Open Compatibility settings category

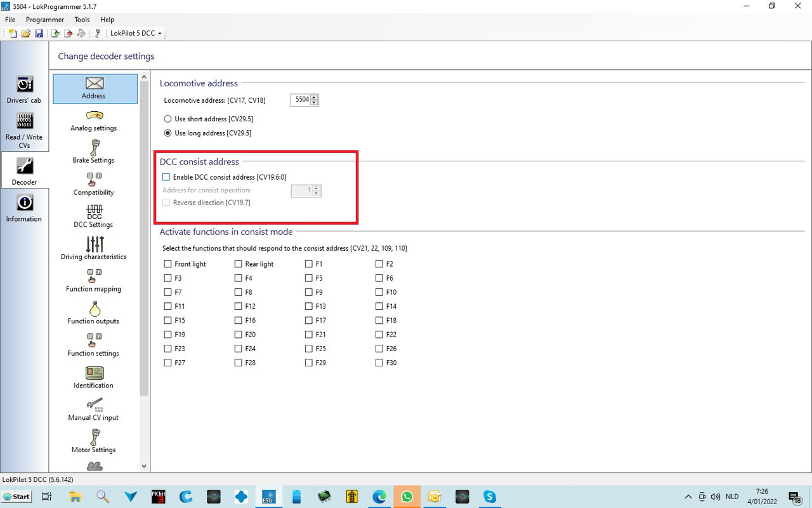coord(94,185)
